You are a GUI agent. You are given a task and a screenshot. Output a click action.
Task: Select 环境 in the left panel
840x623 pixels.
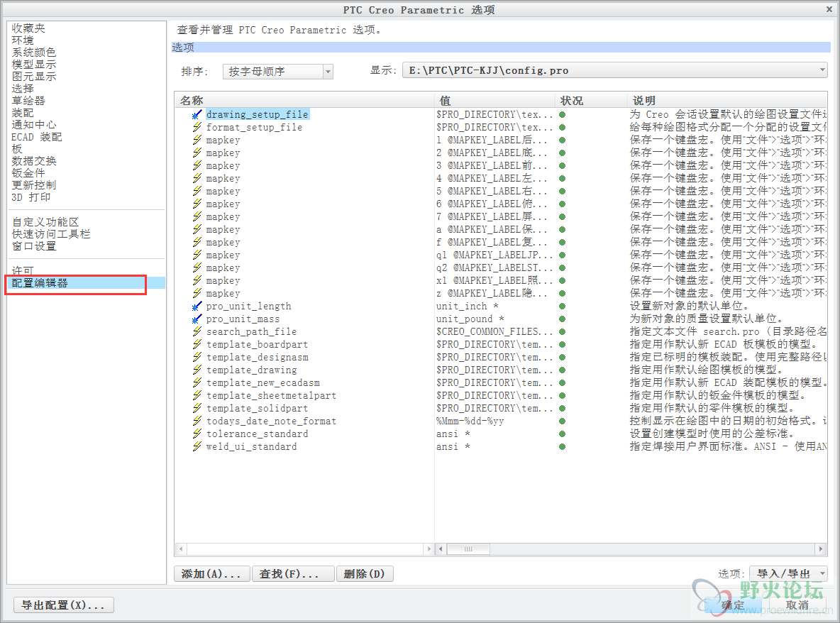(23, 40)
